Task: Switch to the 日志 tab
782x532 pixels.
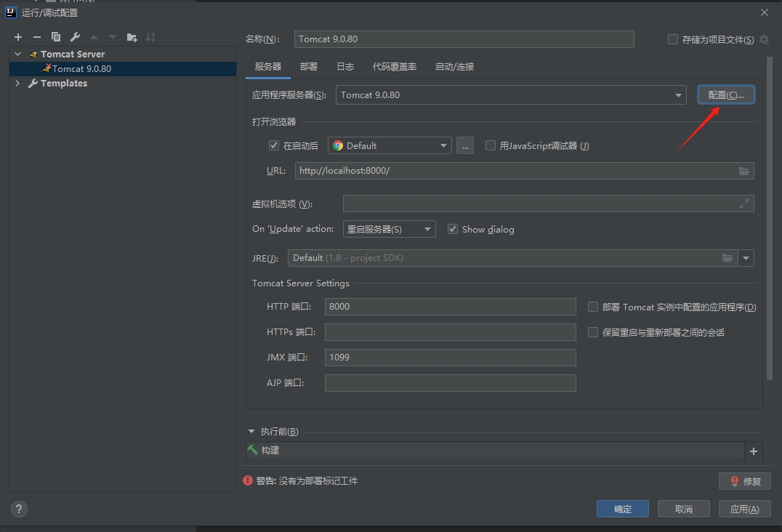Action: tap(345, 67)
